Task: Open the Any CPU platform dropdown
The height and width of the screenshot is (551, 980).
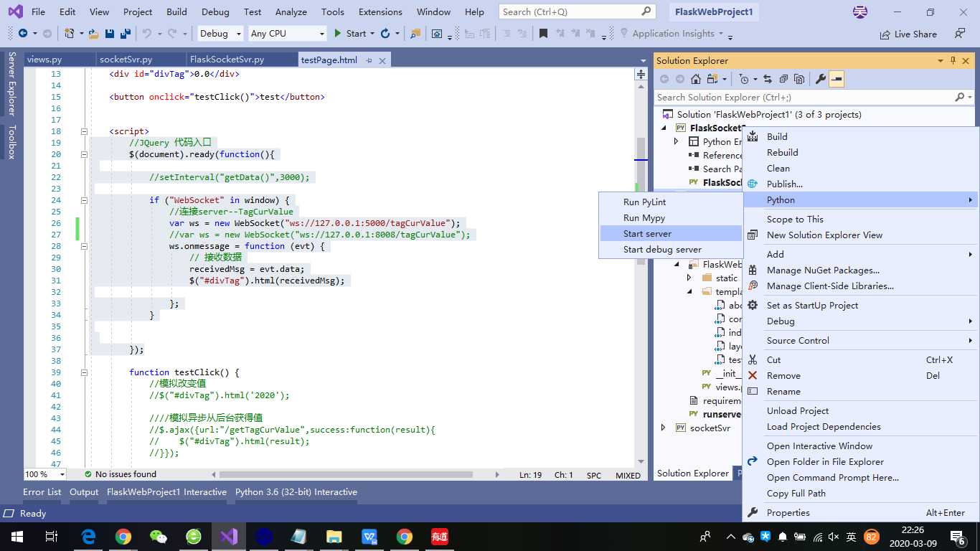Action: click(x=321, y=34)
